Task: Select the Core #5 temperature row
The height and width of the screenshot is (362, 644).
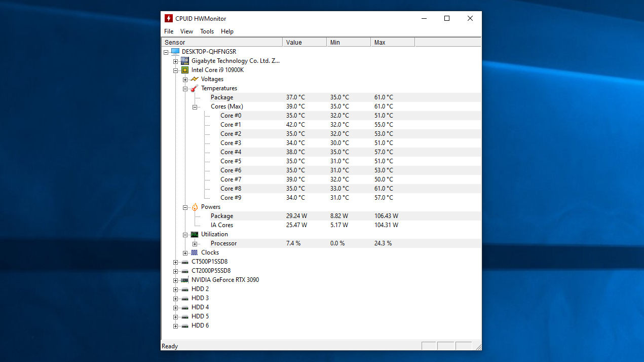Action: point(231,161)
